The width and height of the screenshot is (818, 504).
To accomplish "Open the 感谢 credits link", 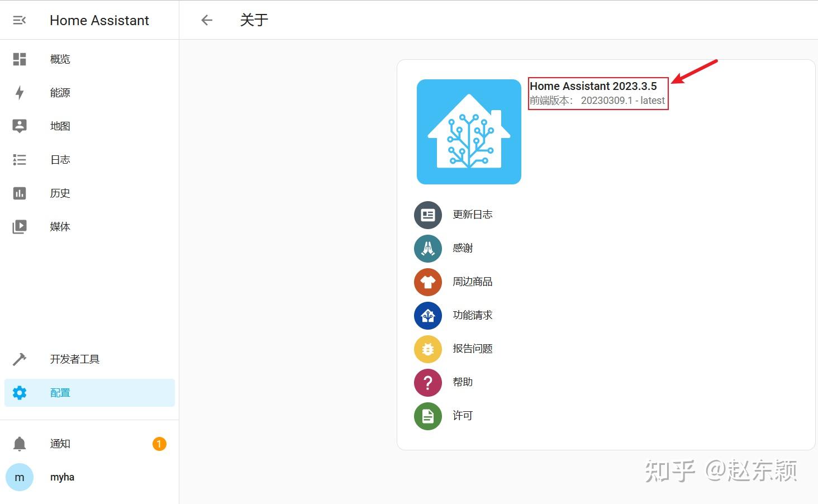I will [x=463, y=248].
